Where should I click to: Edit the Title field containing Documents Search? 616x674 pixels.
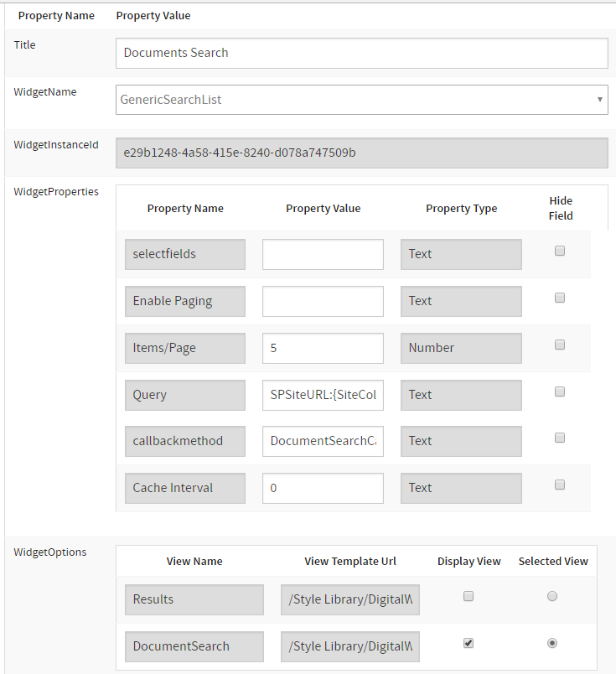361,53
